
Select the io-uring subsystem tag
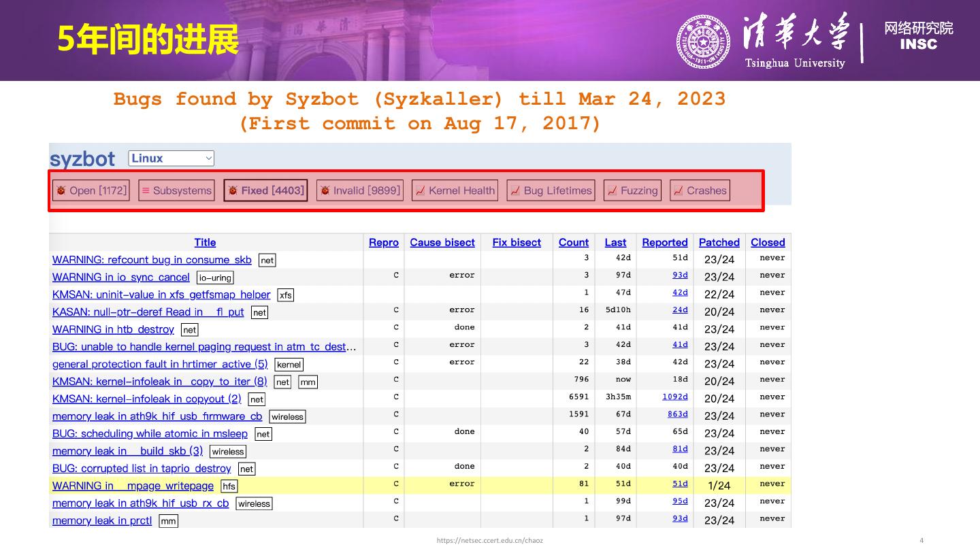215,278
